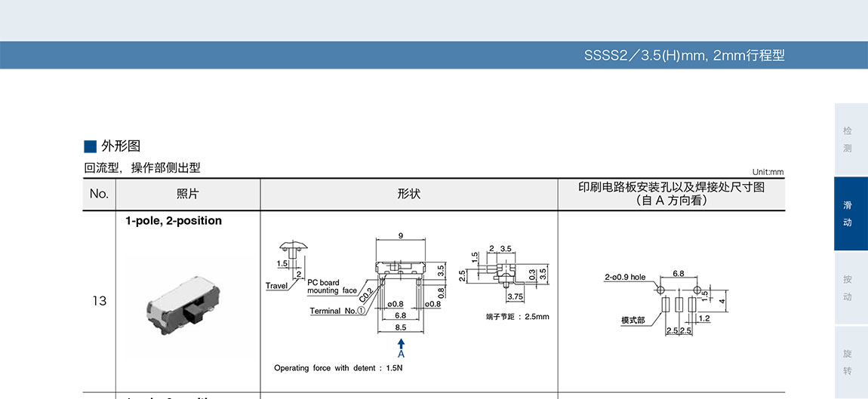The image size is (868, 399).
Task: Click the 2-ø0.9 hole label
Action: 625,277
